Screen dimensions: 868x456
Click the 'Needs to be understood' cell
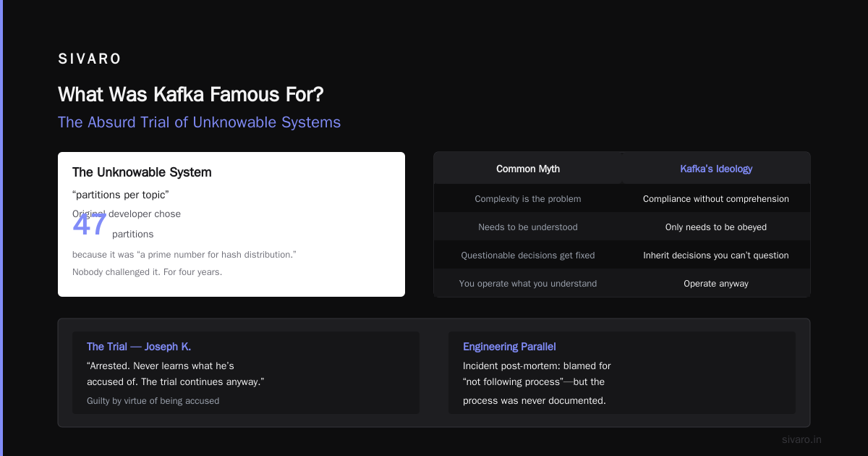(x=528, y=227)
